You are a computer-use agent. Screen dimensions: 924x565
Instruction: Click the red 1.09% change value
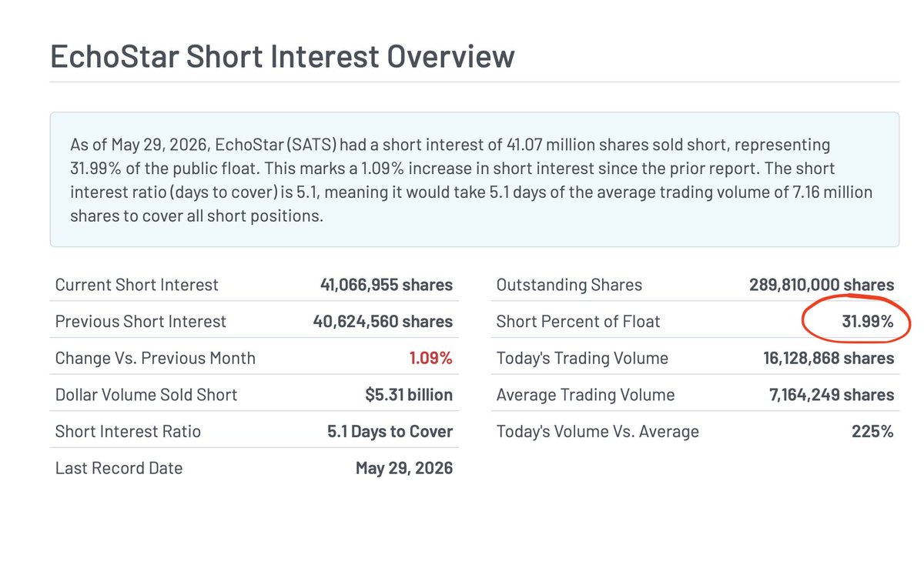[431, 358]
